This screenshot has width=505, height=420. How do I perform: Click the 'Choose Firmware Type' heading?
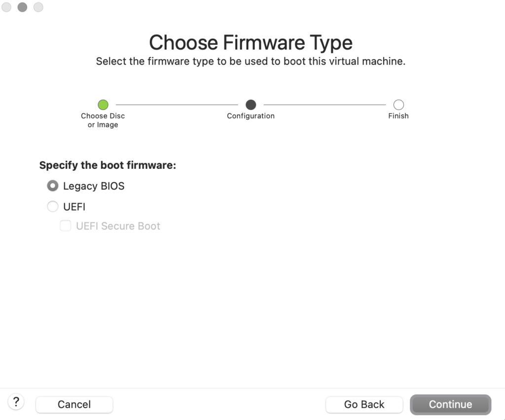point(251,43)
